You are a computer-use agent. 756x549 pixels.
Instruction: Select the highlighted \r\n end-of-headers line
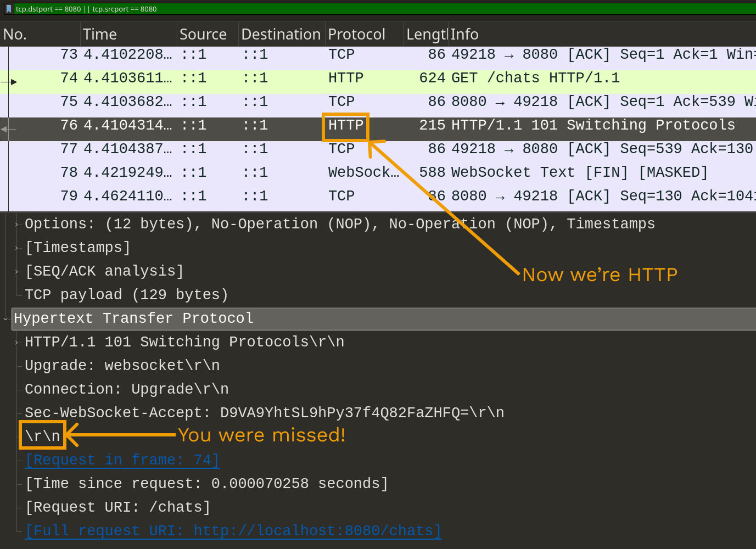pos(42,435)
